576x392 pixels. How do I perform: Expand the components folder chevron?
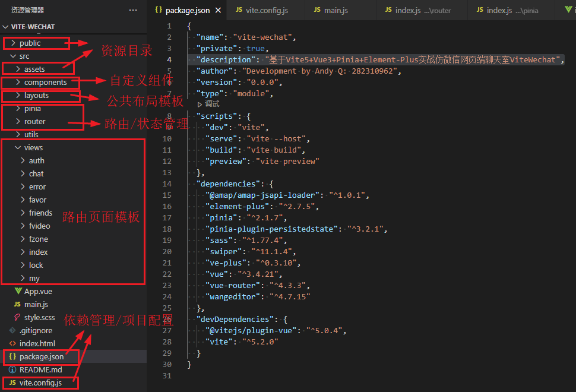coord(18,82)
